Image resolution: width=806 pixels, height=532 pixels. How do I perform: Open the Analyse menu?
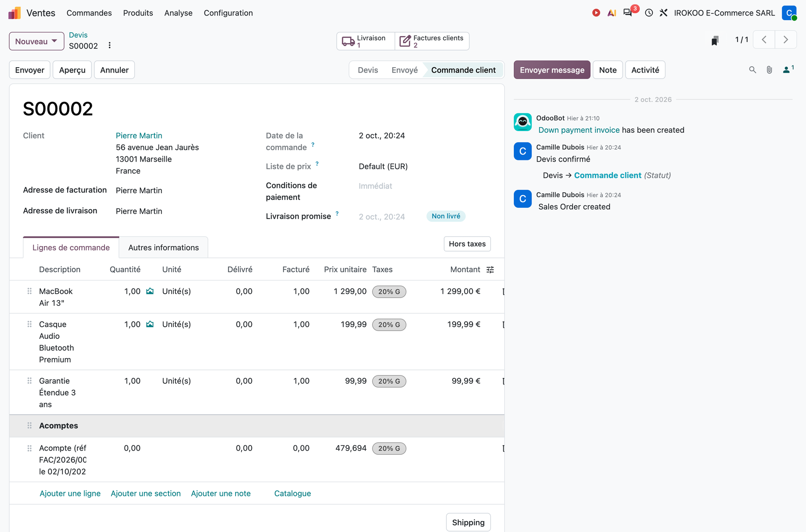click(178, 13)
